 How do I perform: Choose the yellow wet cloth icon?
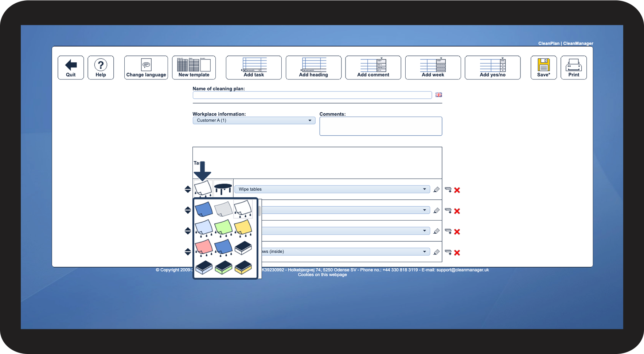(x=243, y=228)
